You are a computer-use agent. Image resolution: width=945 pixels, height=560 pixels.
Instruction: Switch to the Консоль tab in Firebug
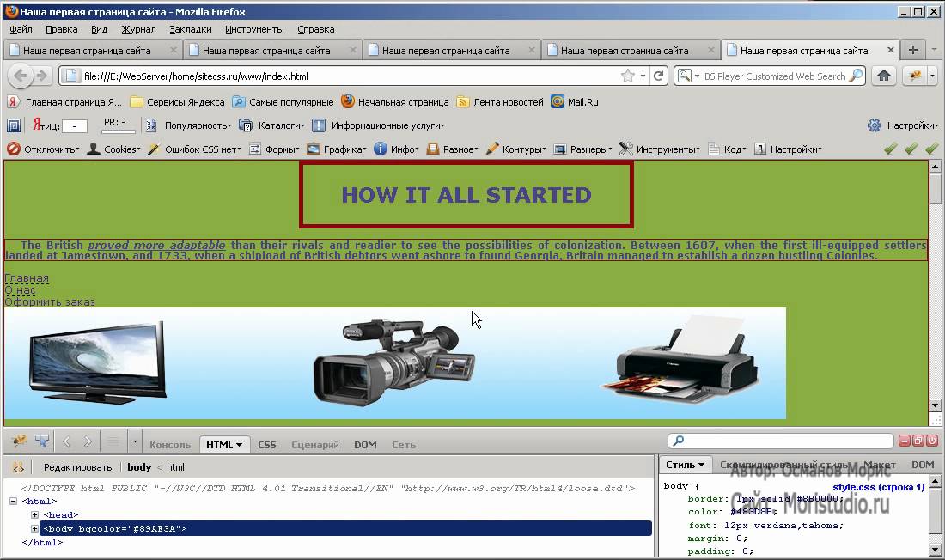(x=170, y=445)
